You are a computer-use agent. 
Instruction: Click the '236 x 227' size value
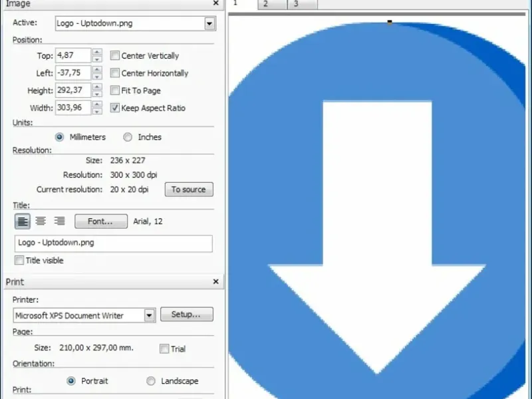click(128, 160)
